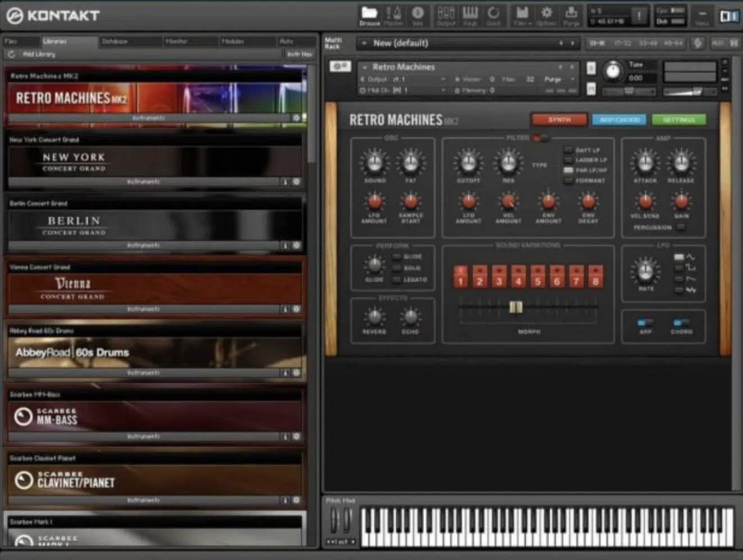Open instrument wrench edit icon

click(x=339, y=66)
